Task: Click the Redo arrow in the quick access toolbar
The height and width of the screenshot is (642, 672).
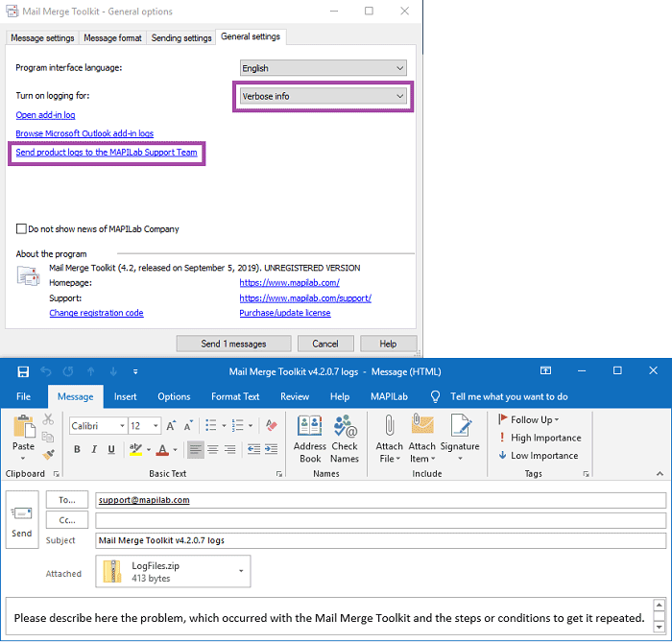Action: (68, 371)
